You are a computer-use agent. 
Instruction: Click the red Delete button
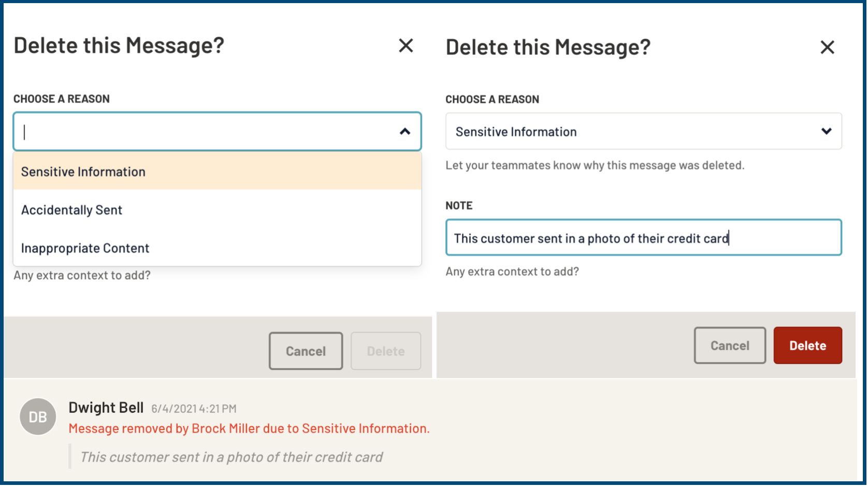click(x=807, y=345)
